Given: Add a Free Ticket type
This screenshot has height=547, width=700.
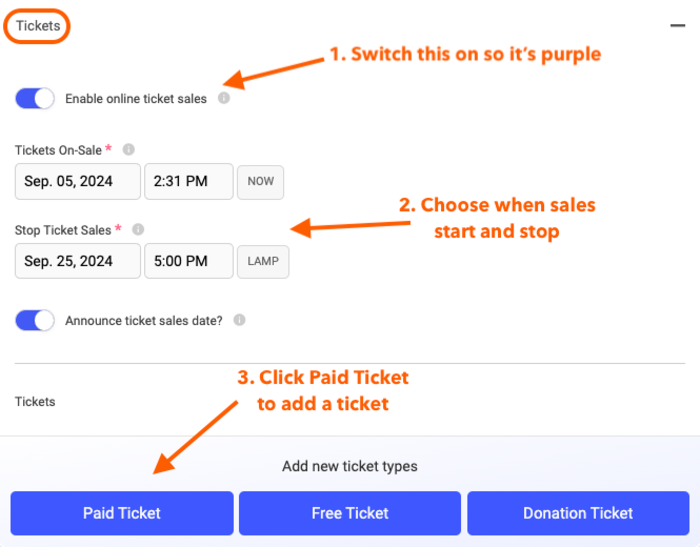Looking at the screenshot, I should [350, 513].
